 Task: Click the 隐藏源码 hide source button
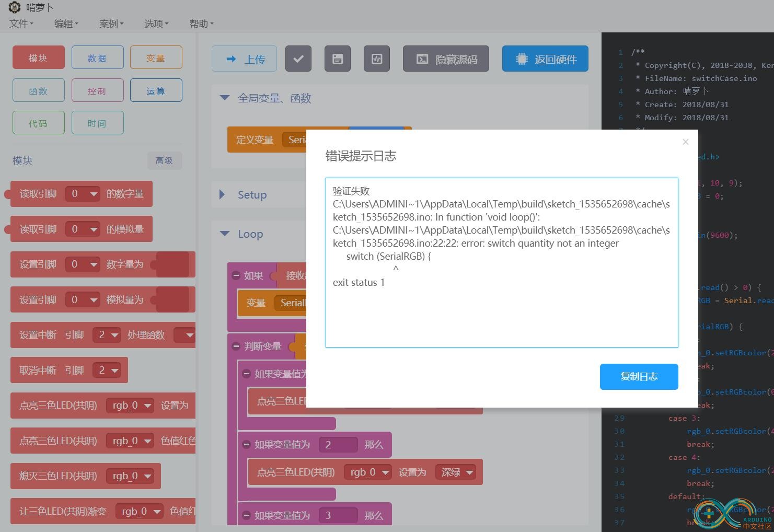point(446,59)
